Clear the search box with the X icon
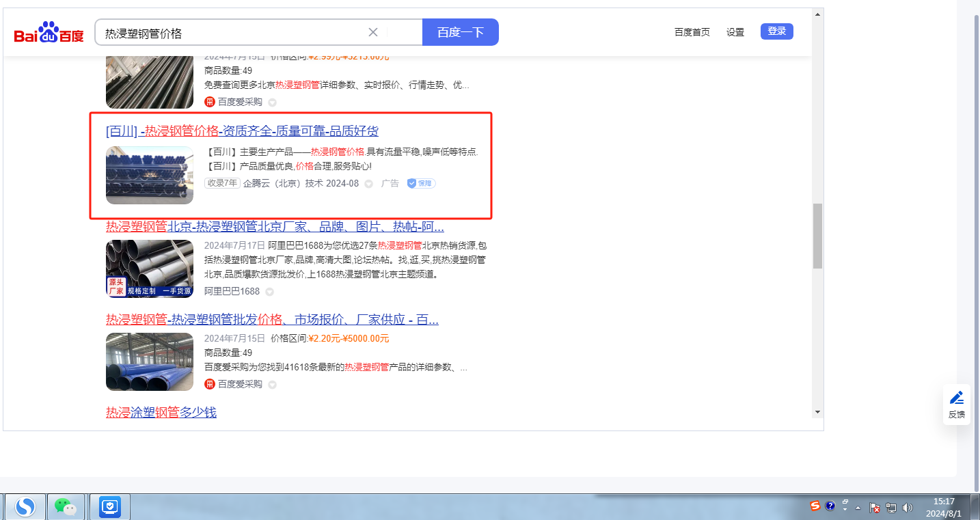 coord(373,32)
